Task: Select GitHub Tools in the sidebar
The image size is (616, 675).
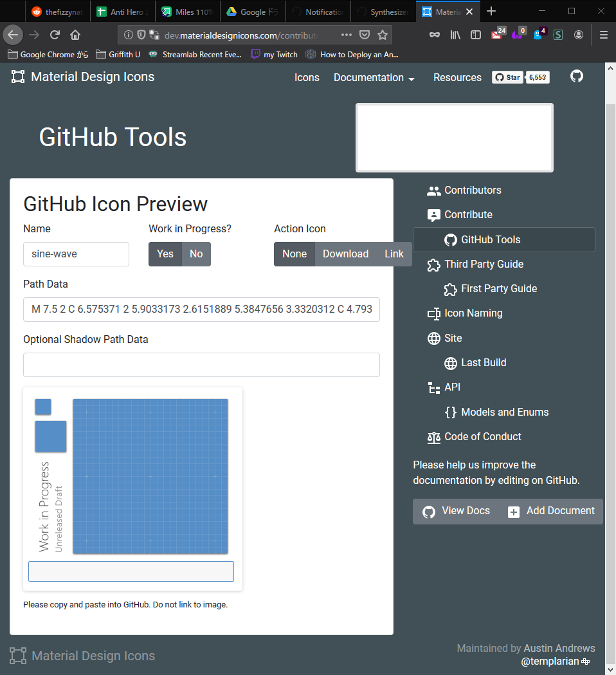Action: pos(504,240)
